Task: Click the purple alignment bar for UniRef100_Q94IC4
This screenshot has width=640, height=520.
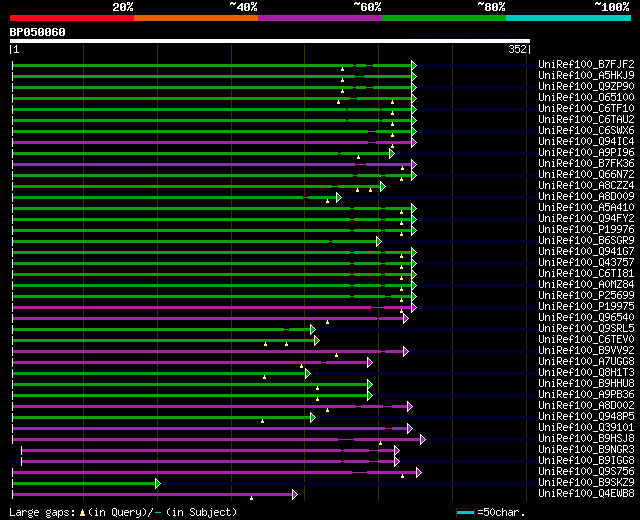Action: [212, 142]
